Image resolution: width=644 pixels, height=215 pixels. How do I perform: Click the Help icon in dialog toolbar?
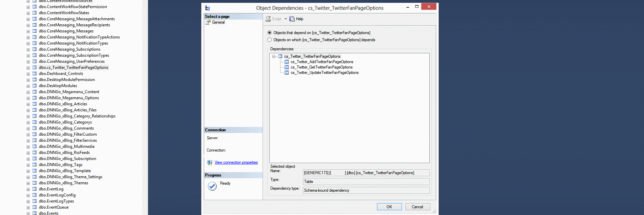click(292, 19)
